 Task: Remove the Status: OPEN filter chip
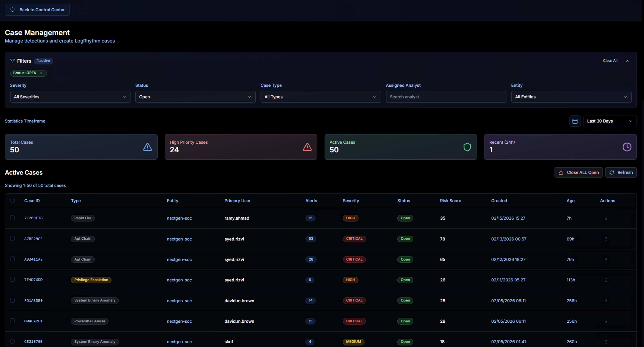pyautogui.click(x=41, y=73)
